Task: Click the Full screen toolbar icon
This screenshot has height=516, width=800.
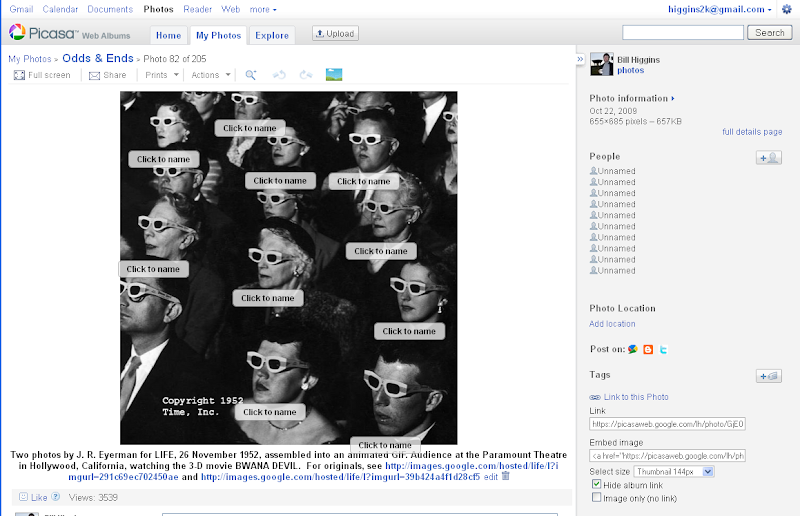Action: pyautogui.click(x=19, y=75)
